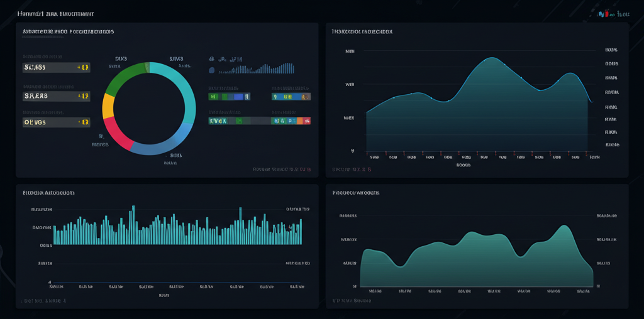The image size is (644, 319).
Task: Open the top stat box on the left
Action: pyautogui.click(x=56, y=67)
